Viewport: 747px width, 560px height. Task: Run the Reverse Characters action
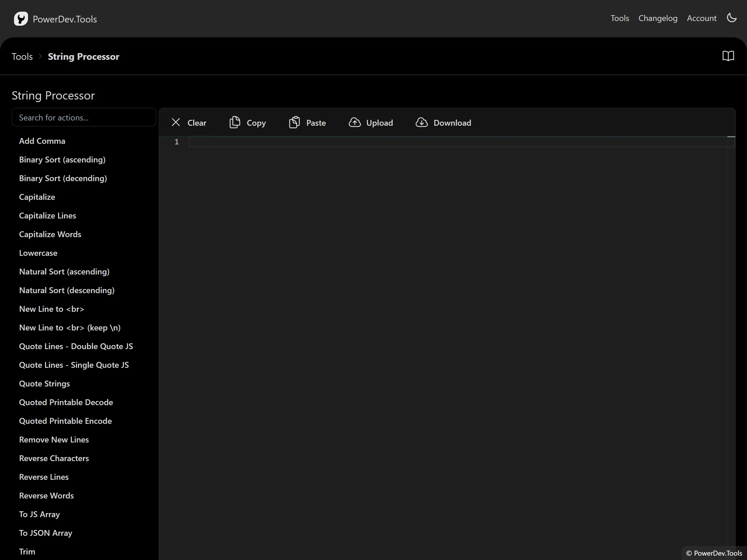[x=54, y=458]
